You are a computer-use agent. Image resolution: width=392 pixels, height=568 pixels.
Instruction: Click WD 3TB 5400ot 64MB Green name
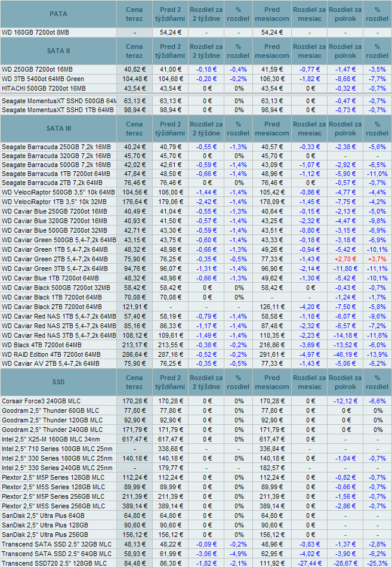pyautogui.click(x=43, y=79)
